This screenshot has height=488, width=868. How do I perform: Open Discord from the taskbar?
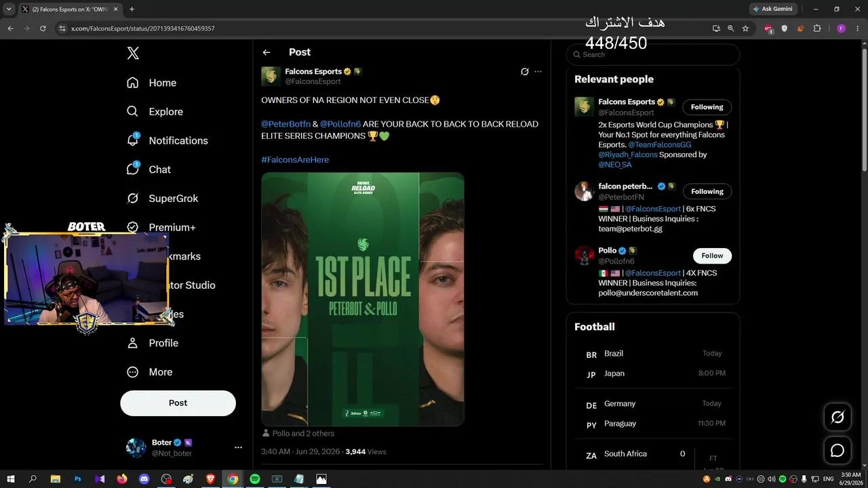[144, 479]
